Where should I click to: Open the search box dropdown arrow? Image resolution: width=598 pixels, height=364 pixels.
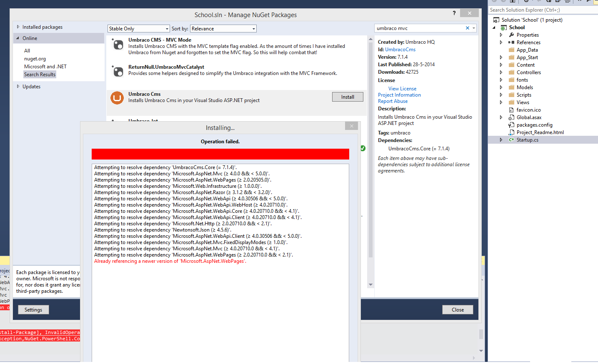474,28
